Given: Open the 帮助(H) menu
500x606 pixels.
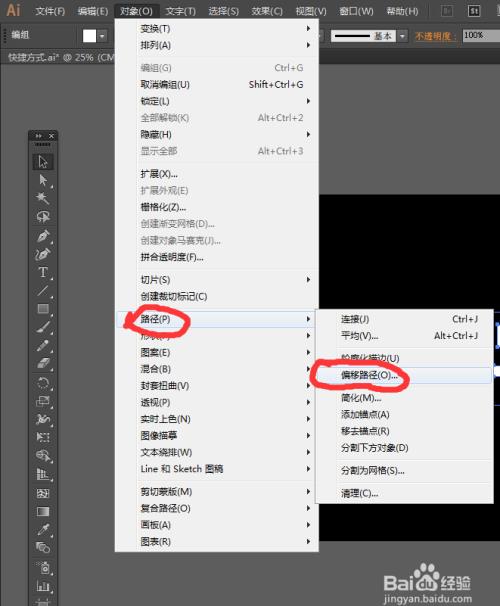Looking at the screenshot, I should click(402, 11).
